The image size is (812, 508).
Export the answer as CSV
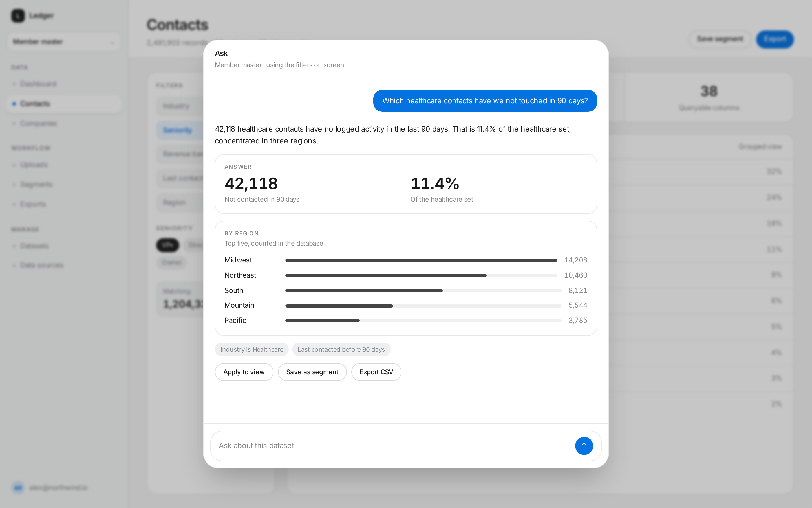pos(376,372)
